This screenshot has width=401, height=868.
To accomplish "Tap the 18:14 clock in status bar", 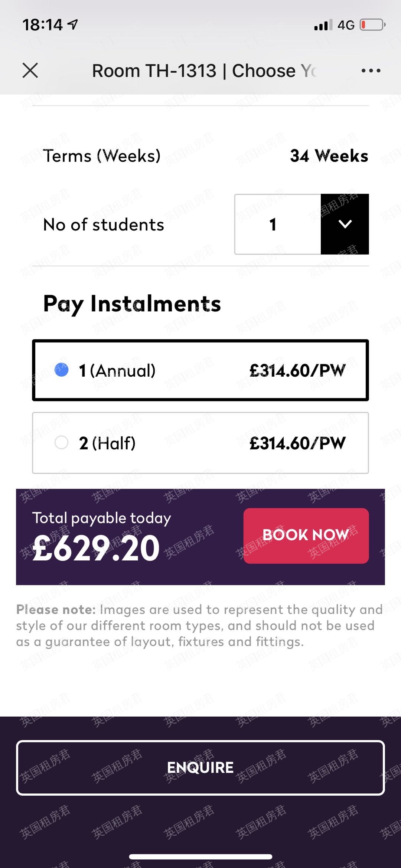I will point(42,25).
